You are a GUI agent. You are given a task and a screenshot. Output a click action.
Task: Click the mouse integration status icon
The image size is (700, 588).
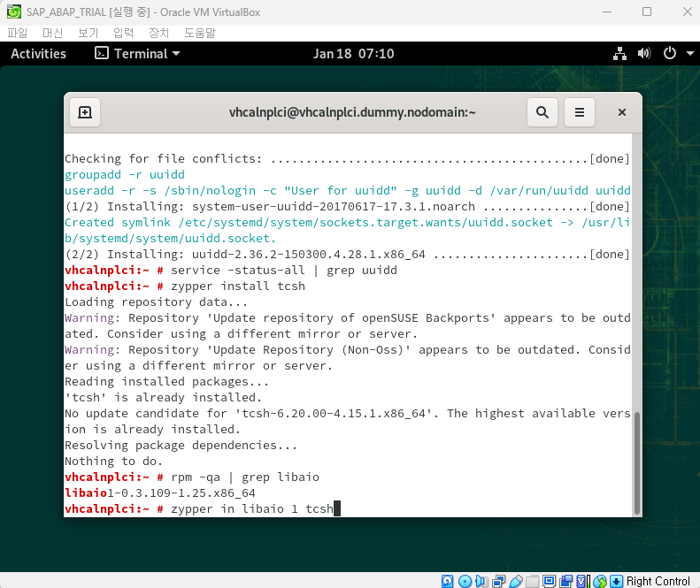coord(600,581)
